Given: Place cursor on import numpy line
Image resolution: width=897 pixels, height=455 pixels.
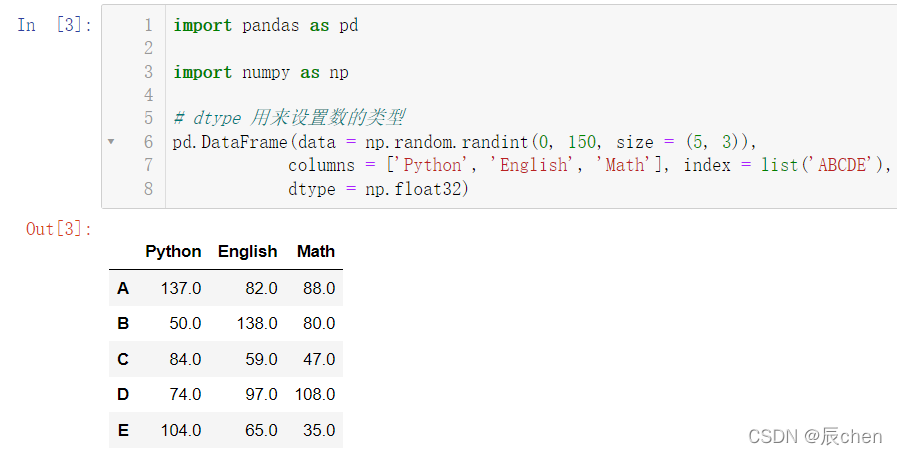Looking at the screenshot, I should [261, 73].
